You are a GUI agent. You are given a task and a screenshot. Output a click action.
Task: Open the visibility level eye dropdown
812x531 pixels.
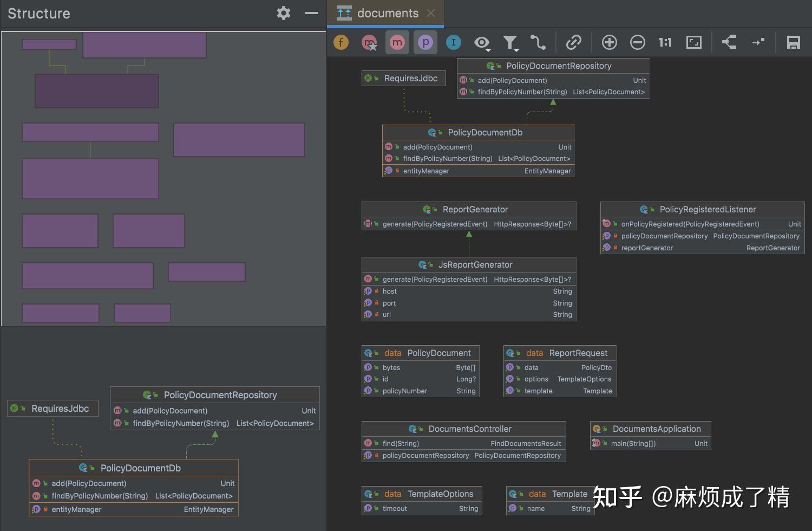point(482,42)
